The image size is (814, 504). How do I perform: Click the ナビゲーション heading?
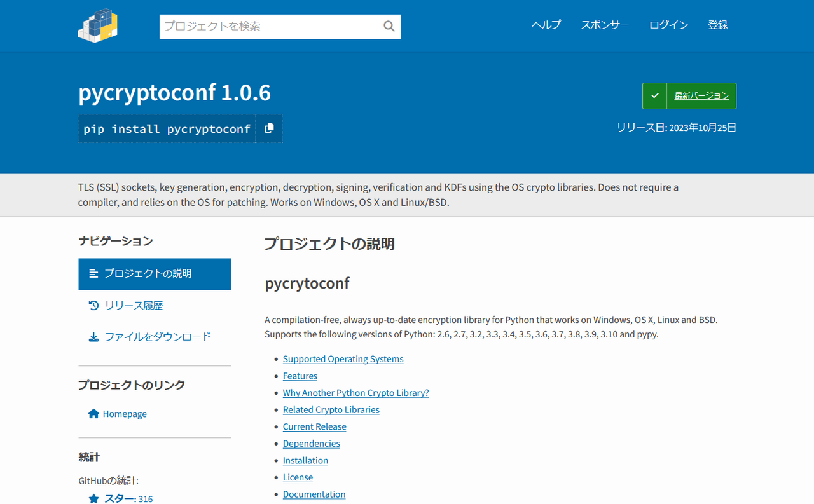[116, 241]
